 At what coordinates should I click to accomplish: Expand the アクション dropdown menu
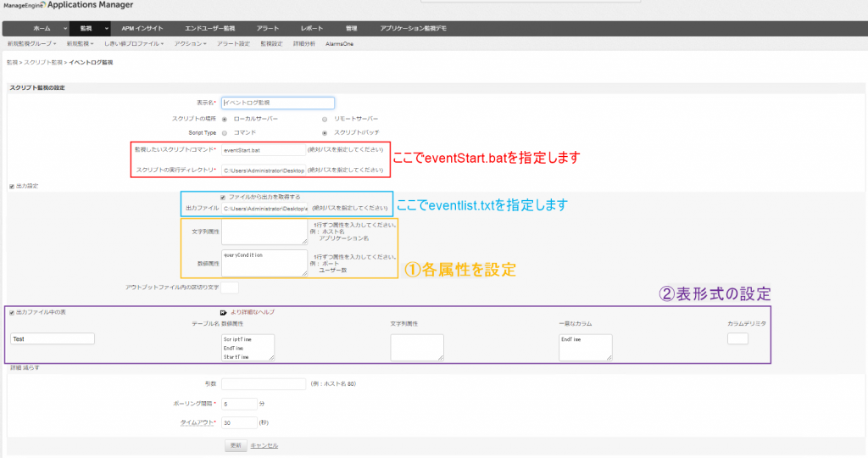coord(190,42)
